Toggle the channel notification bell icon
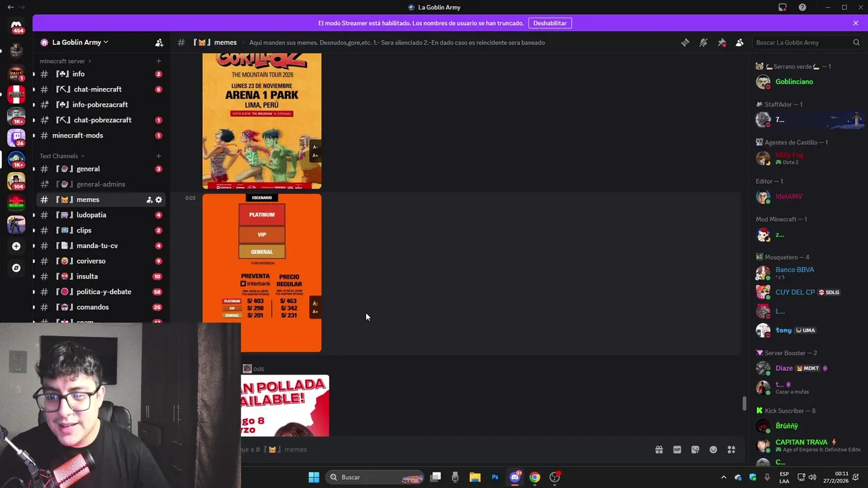Viewport: 868px width, 488px height. (703, 42)
